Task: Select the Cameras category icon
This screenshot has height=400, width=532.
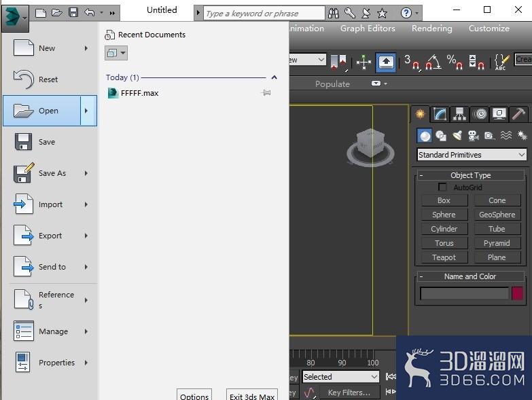Action: click(x=473, y=136)
